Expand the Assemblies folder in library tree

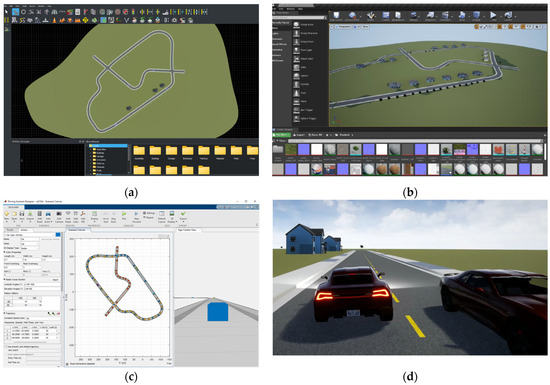pyautogui.click(x=91, y=149)
